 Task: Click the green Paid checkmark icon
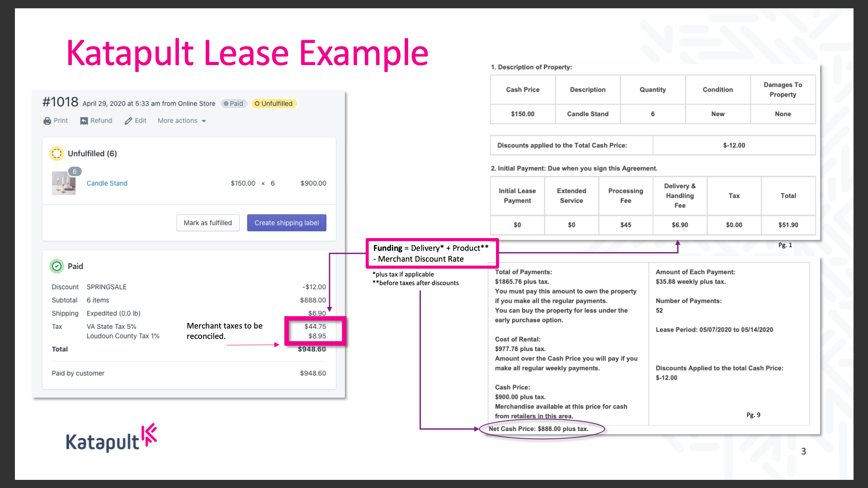[x=57, y=266]
